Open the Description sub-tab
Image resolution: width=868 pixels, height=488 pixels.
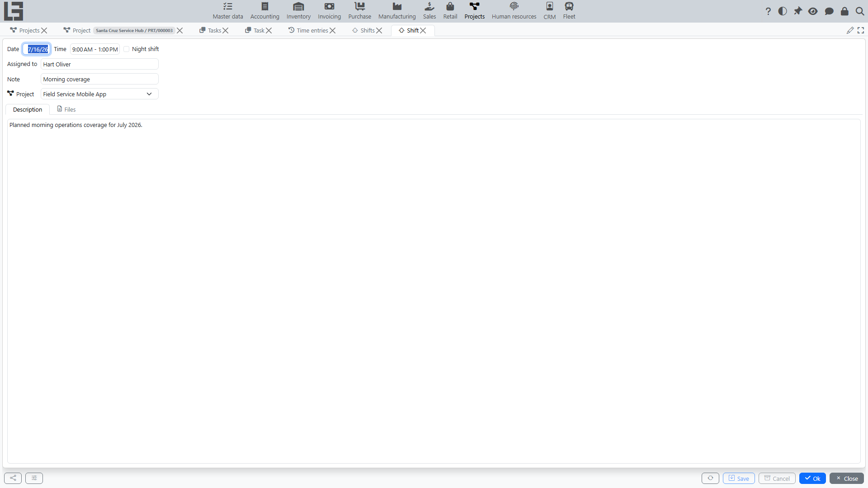[x=28, y=109]
